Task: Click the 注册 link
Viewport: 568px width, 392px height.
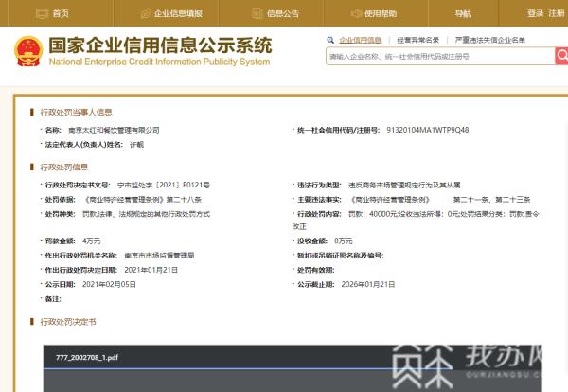Action: click(557, 13)
